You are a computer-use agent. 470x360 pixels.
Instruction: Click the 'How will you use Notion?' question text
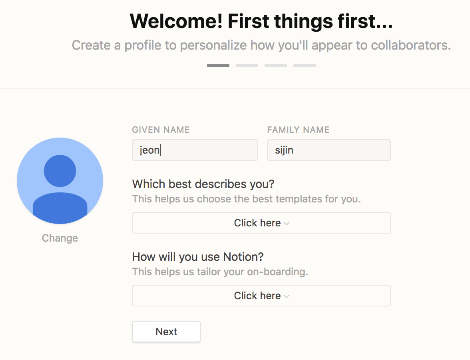point(198,257)
